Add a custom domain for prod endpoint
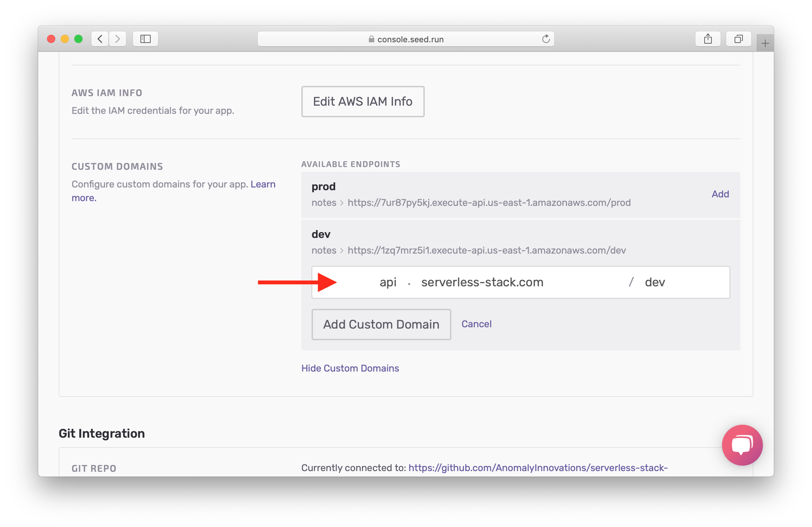The width and height of the screenshot is (812, 527). coord(720,194)
